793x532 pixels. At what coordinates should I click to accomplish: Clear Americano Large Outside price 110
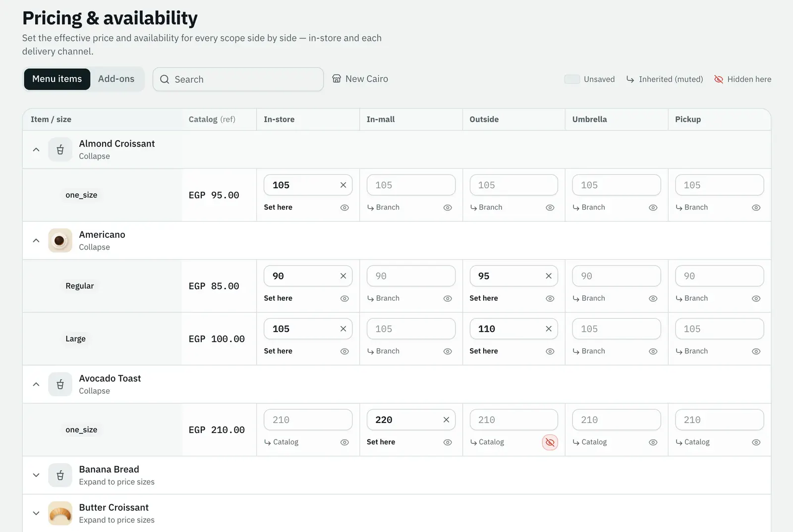(x=549, y=329)
